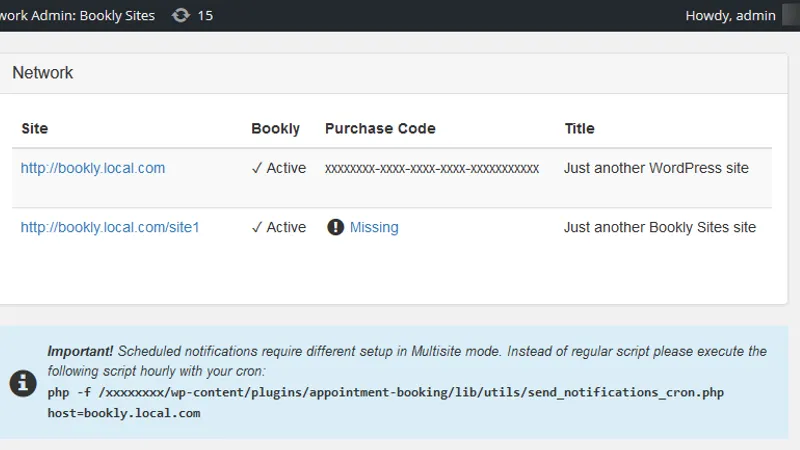800x450 pixels.
Task: Click the Bookly column header
Action: [276, 129]
